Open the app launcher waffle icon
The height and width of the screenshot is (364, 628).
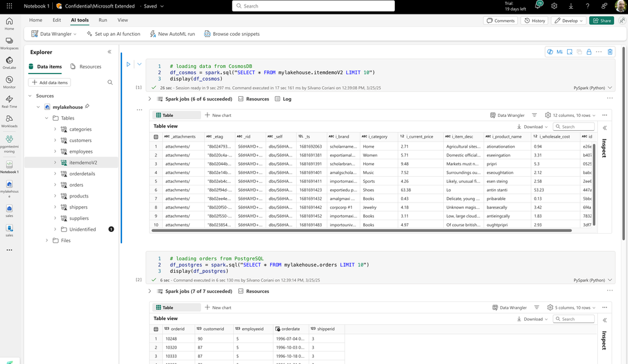pyautogui.click(x=9, y=6)
